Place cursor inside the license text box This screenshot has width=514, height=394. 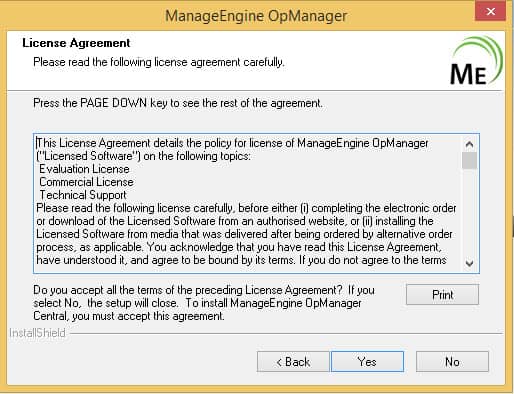pos(247,203)
